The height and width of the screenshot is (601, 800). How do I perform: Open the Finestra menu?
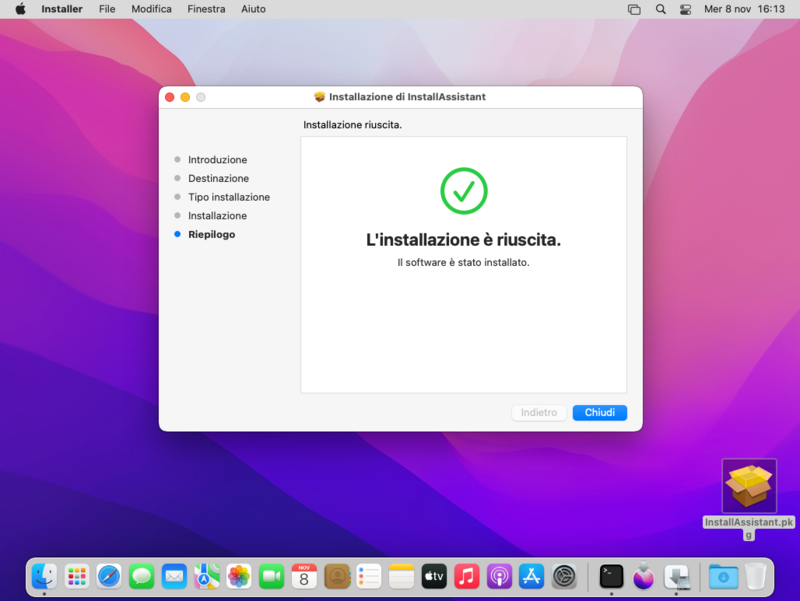click(206, 9)
